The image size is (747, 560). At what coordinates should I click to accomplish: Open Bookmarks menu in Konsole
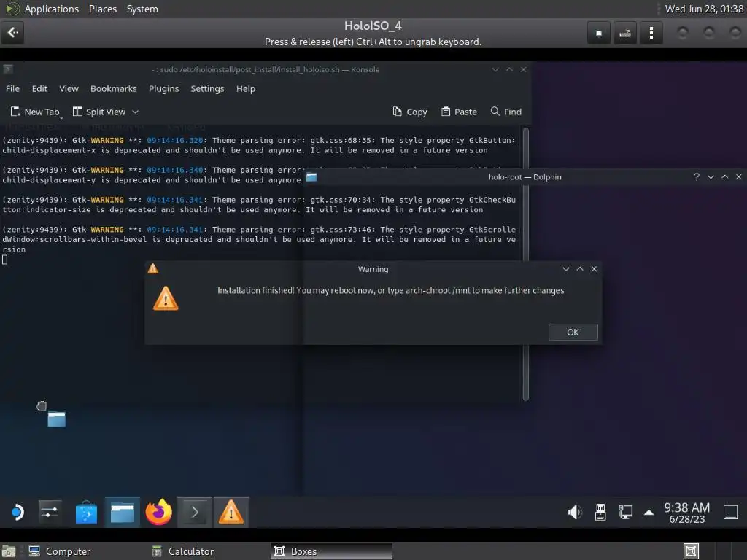coord(113,88)
